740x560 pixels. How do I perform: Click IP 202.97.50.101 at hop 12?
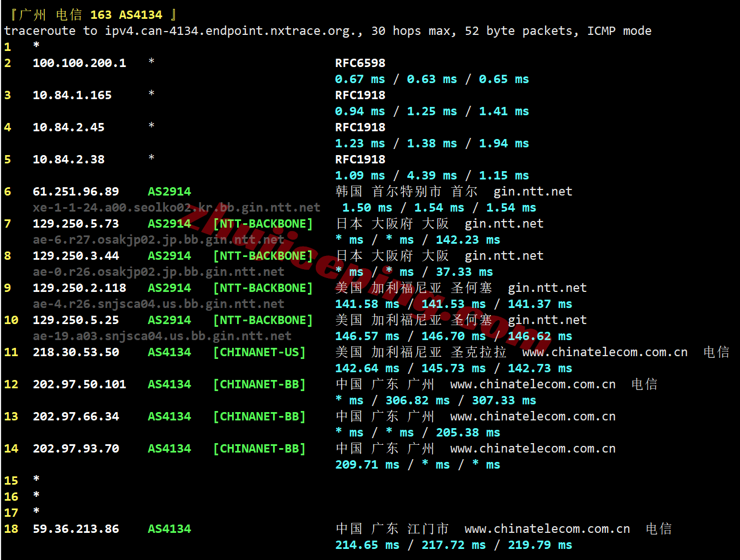click(x=79, y=384)
